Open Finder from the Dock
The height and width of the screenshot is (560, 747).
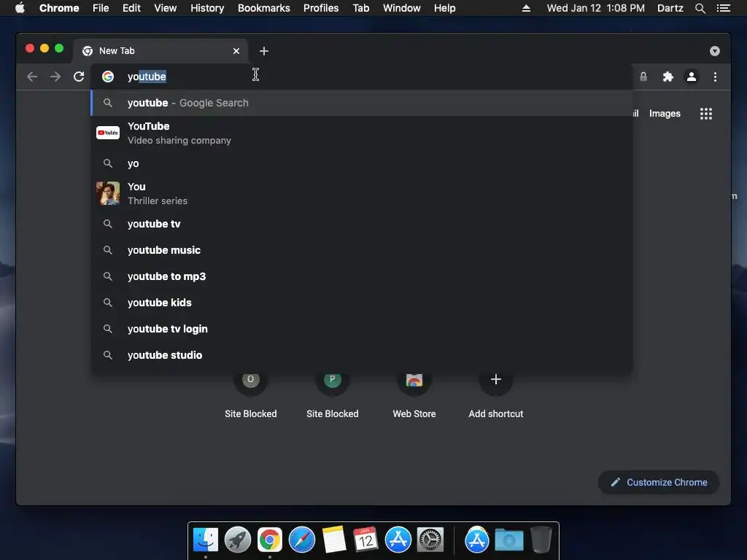tap(206, 540)
